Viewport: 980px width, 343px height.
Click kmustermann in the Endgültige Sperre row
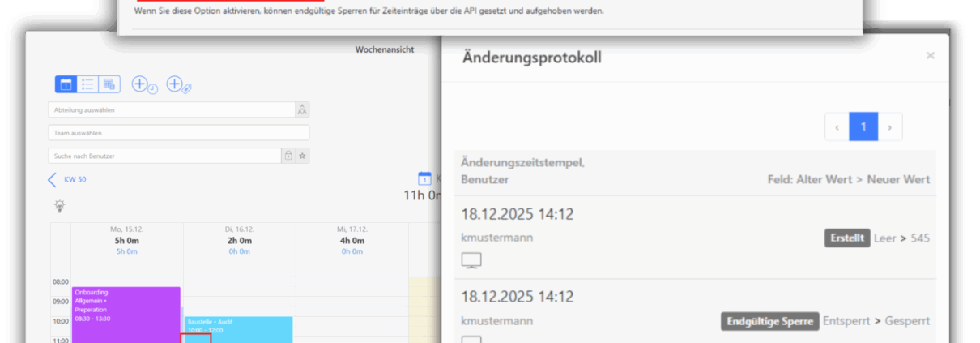pyautogui.click(x=497, y=321)
